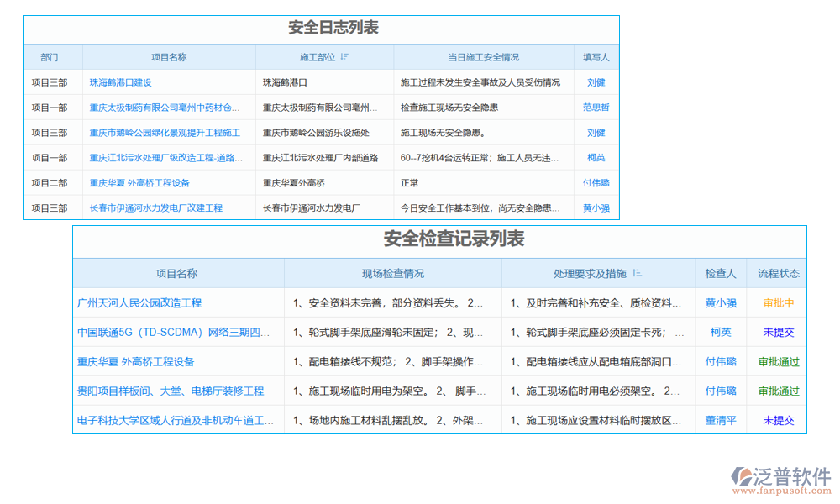Click the sort icon beside 施工部位 column

344,57
